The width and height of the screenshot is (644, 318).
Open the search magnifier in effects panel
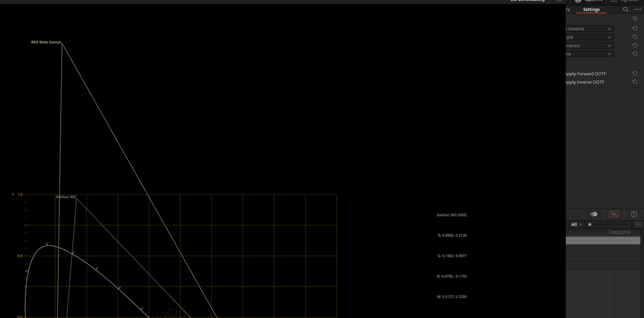[625, 10]
